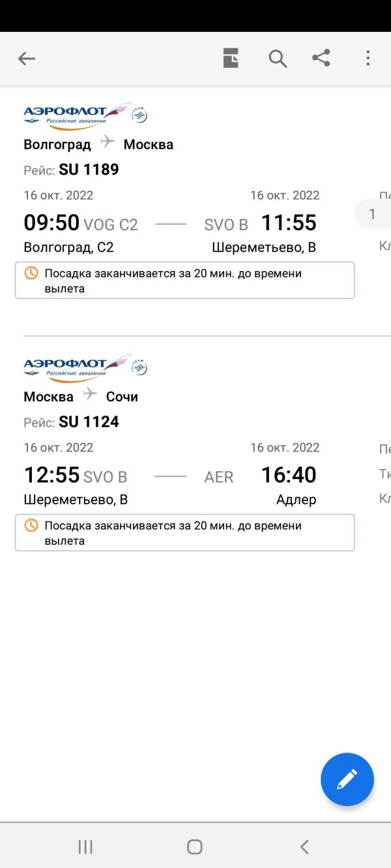The image size is (391, 868).
Task: Open the three-dot overflow menu
Action: pos(368,58)
